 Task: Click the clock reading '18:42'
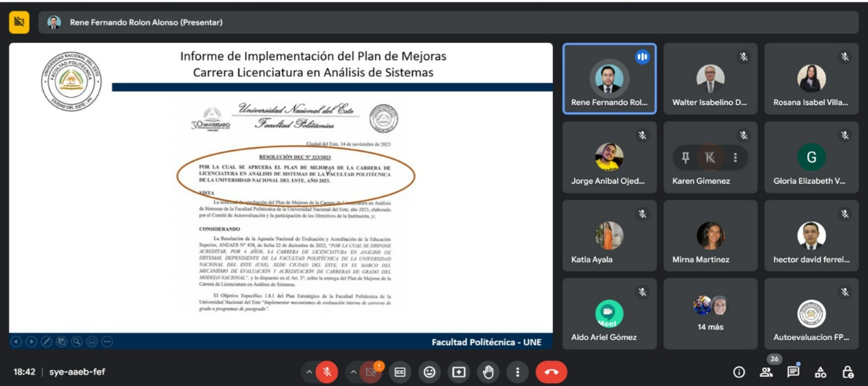click(x=24, y=372)
